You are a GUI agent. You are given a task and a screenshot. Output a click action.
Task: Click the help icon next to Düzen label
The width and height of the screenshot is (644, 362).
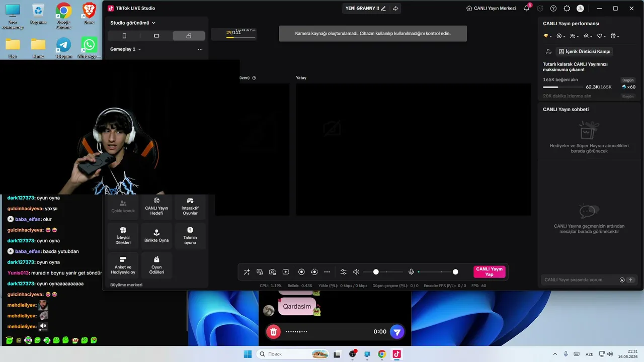(254, 78)
